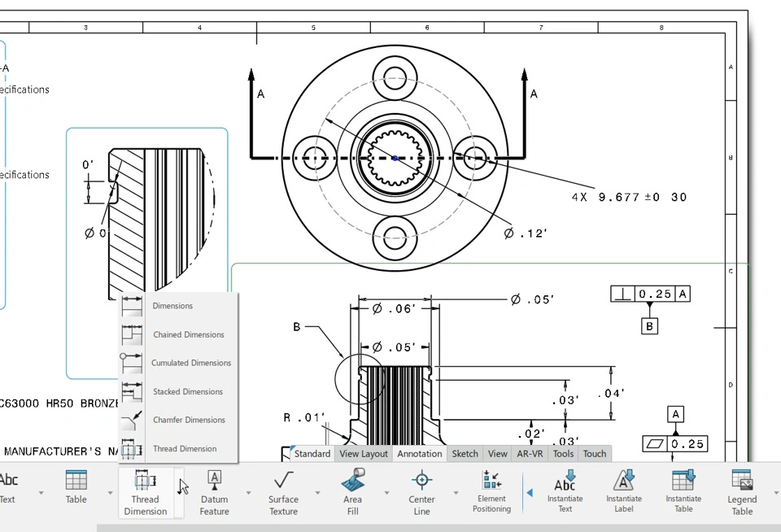Select the R .01' radius dimension
This screenshot has height=532, width=781.
[303, 417]
